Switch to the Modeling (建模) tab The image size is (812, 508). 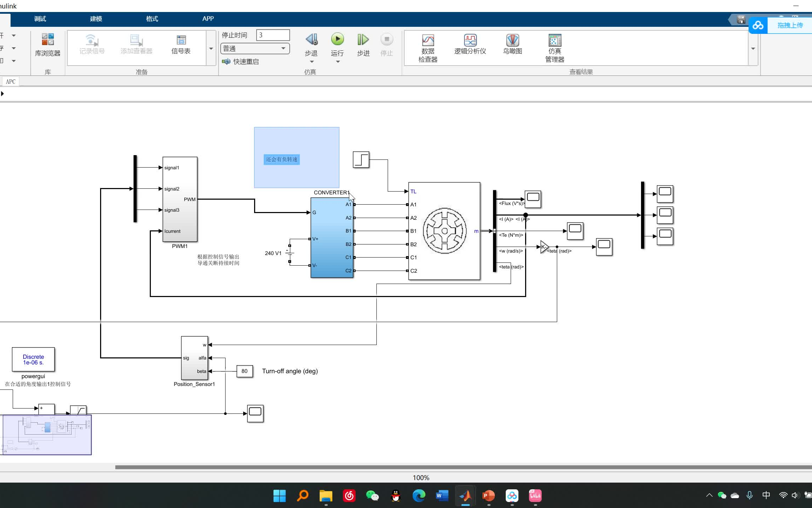(x=96, y=19)
